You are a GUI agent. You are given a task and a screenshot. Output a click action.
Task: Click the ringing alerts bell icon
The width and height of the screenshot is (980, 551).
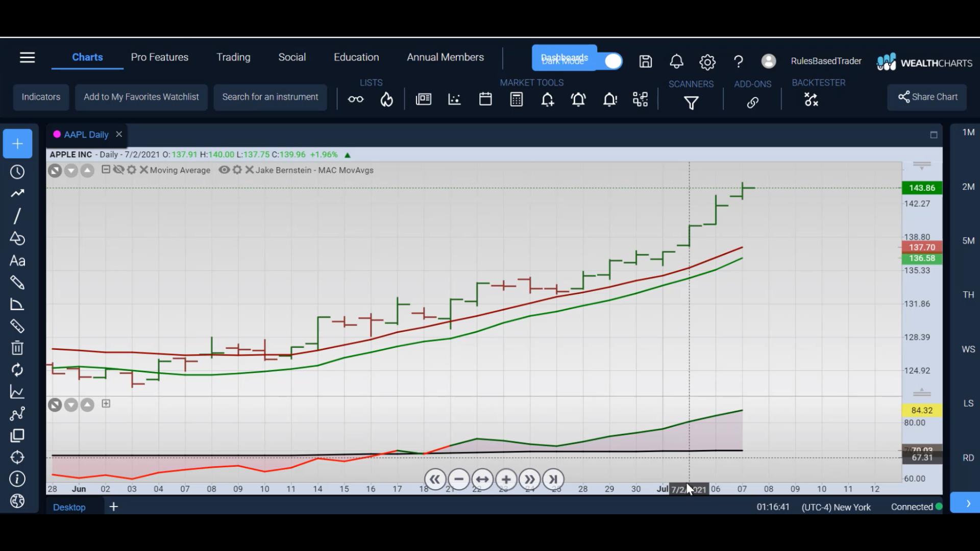pyautogui.click(x=578, y=99)
